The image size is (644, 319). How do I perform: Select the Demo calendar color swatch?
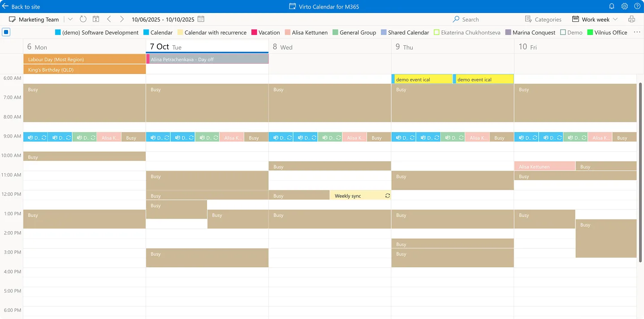tap(562, 32)
